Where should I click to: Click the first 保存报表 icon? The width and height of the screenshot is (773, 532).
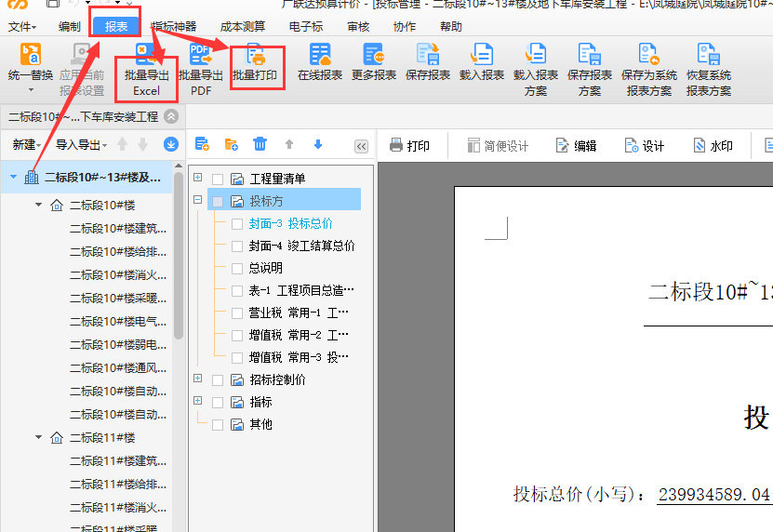[x=427, y=54]
